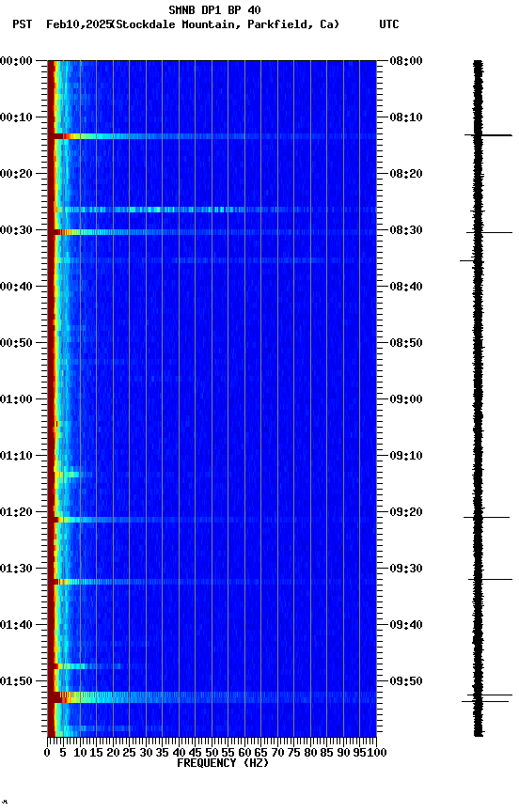
Task: Click the 00:20 PST time label
Action: click(16, 174)
